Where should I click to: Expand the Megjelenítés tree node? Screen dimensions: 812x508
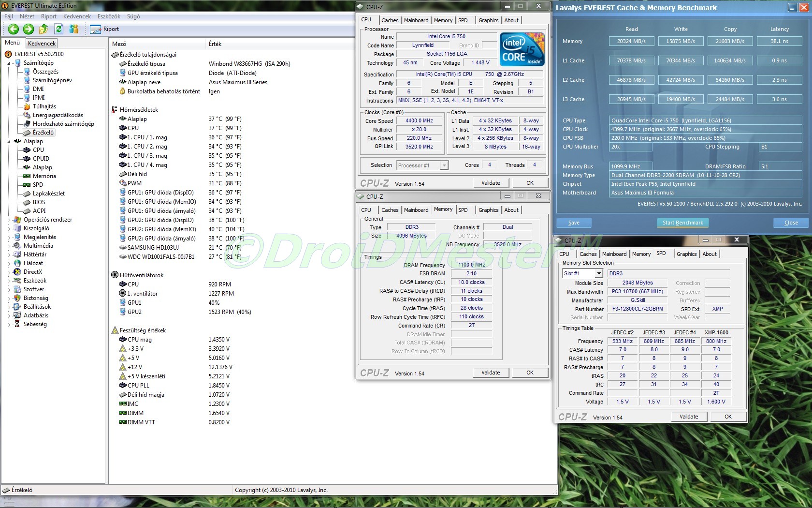tap(9, 237)
